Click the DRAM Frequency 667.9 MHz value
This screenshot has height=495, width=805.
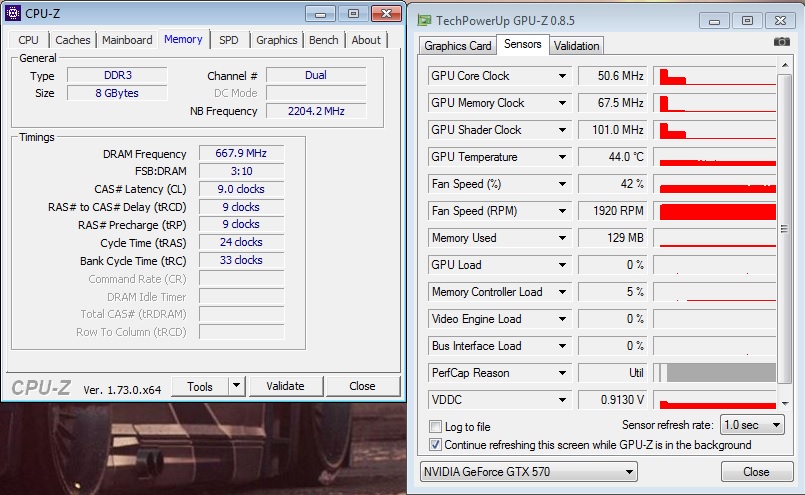241,153
